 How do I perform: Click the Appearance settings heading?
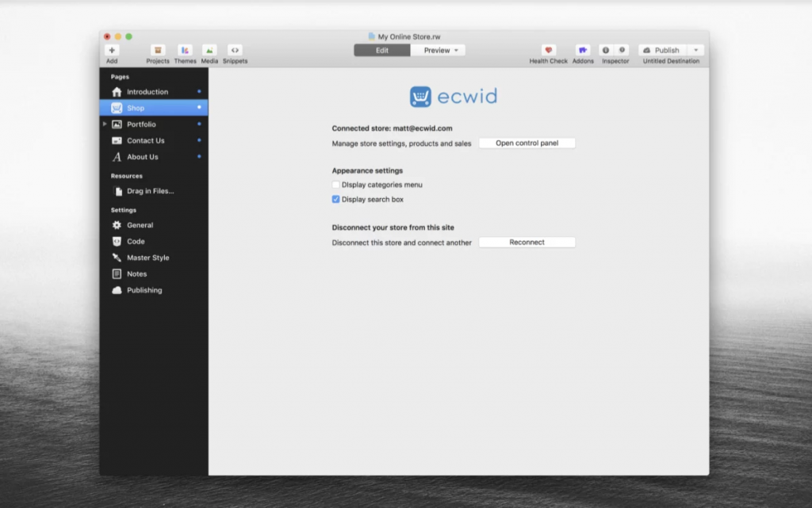click(367, 170)
